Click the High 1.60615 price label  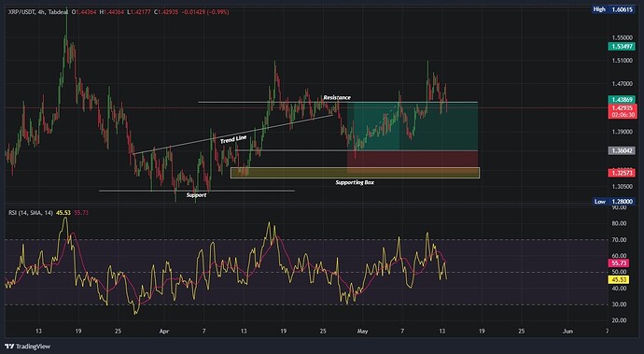[613, 9]
